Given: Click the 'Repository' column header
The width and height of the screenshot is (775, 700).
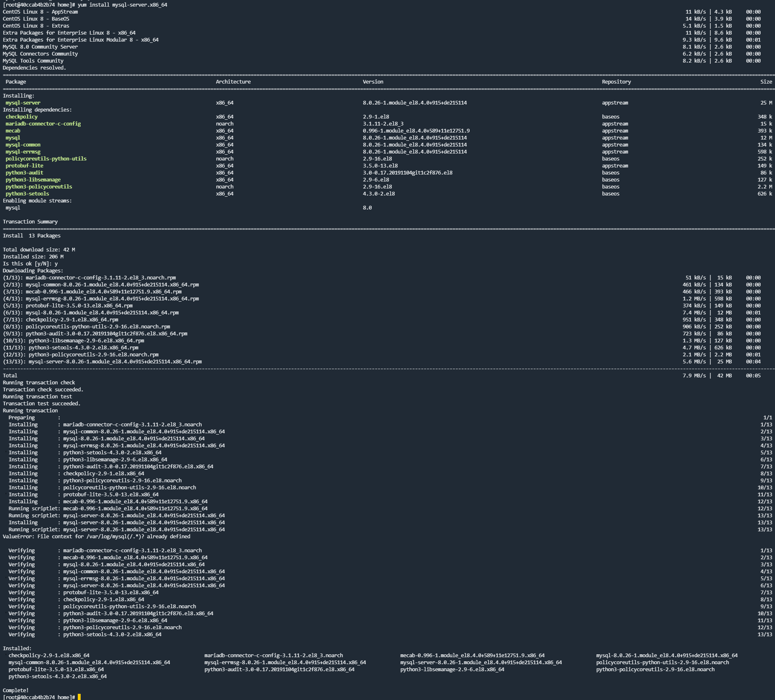Looking at the screenshot, I should 617,82.
